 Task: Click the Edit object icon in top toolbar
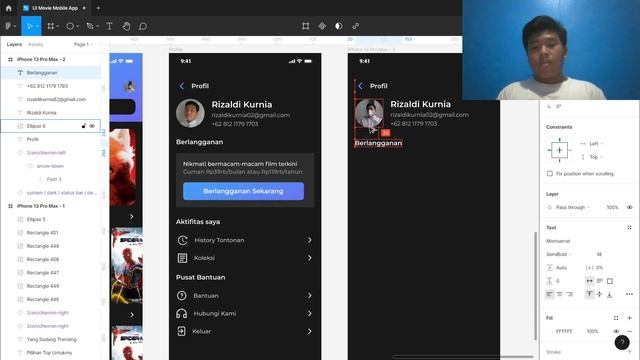[x=305, y=26]
